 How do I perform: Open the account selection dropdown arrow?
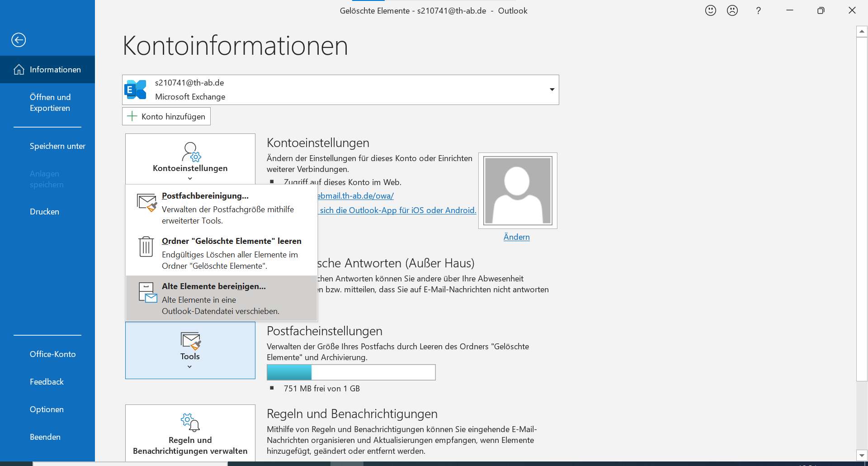(x=552, y=90)
